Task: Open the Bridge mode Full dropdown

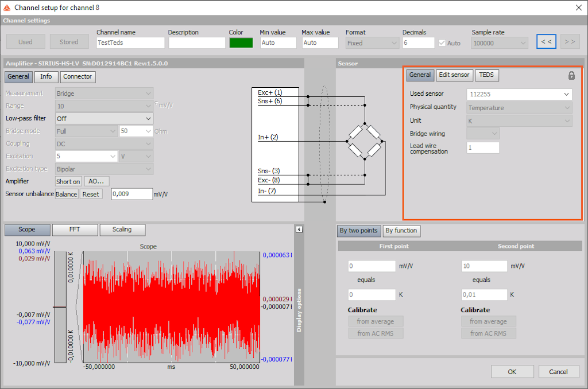Action: pos(86,131)
